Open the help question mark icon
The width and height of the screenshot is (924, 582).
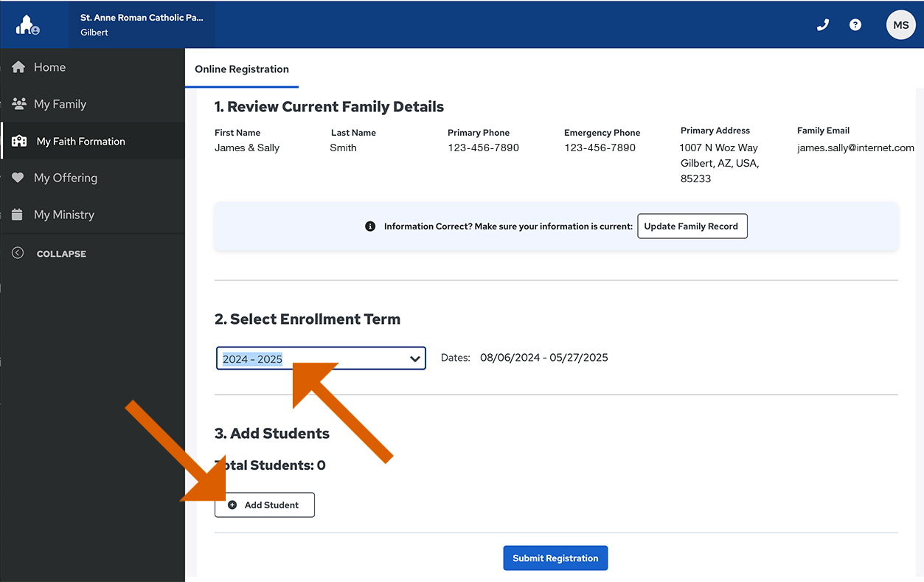coord(855,24)
